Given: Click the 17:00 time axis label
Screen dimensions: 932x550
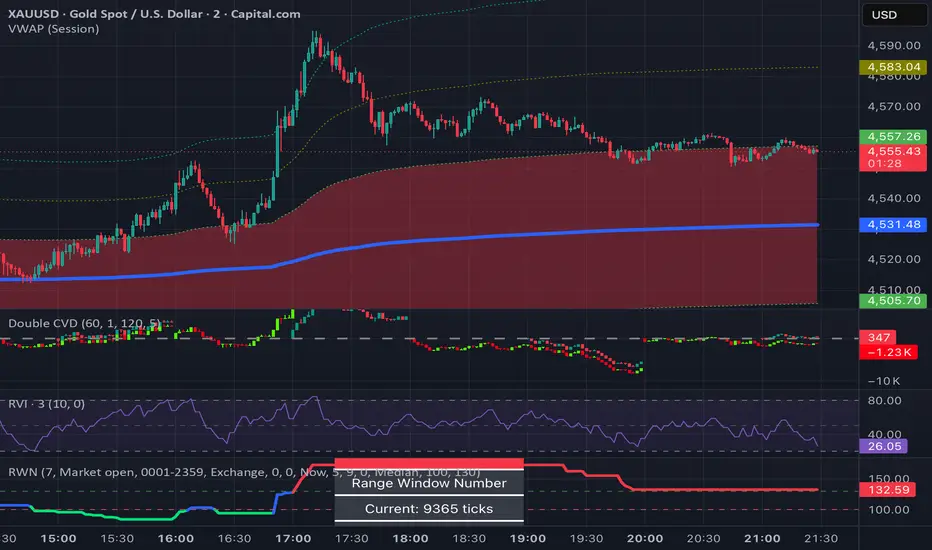Looking at the screenshot, I should (293, 539).
